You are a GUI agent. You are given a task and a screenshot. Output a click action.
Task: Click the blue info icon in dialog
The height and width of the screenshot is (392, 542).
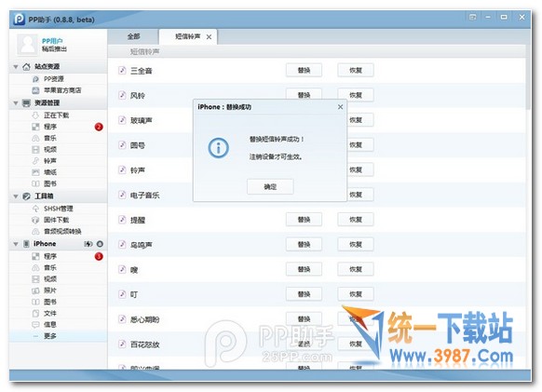219,148
